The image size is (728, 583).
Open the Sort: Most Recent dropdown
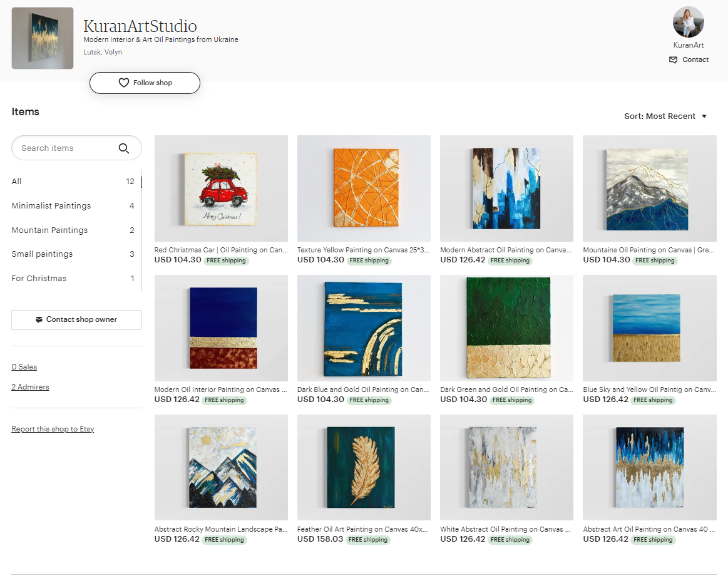tap(665, 116)
